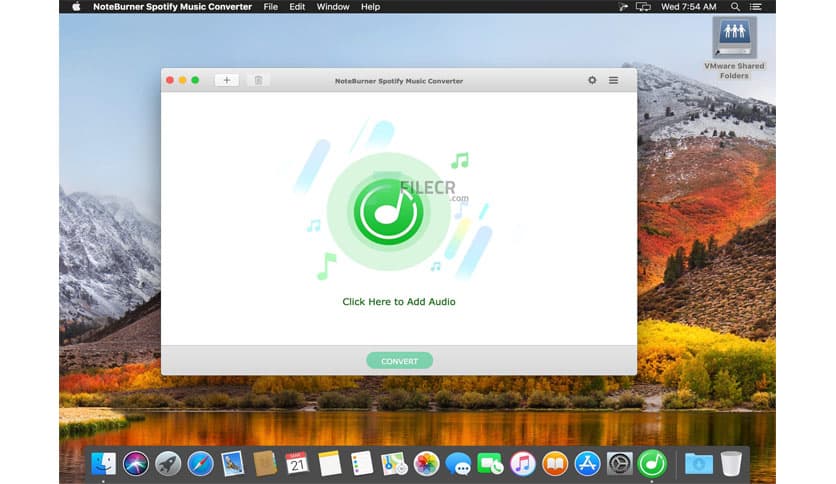The height and width of the screenshot is (484, 836).
Task: Click NoteBurner green music icon in the Dock
Action: pyautogui.click(x=652, y=464)
